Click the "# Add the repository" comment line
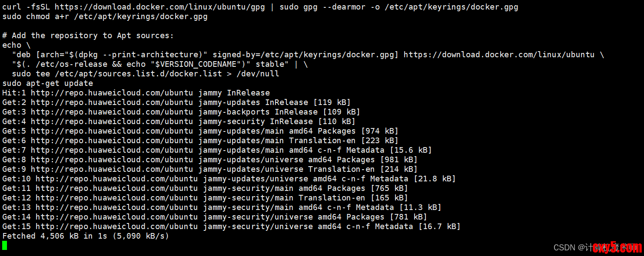 click(88, 36)
